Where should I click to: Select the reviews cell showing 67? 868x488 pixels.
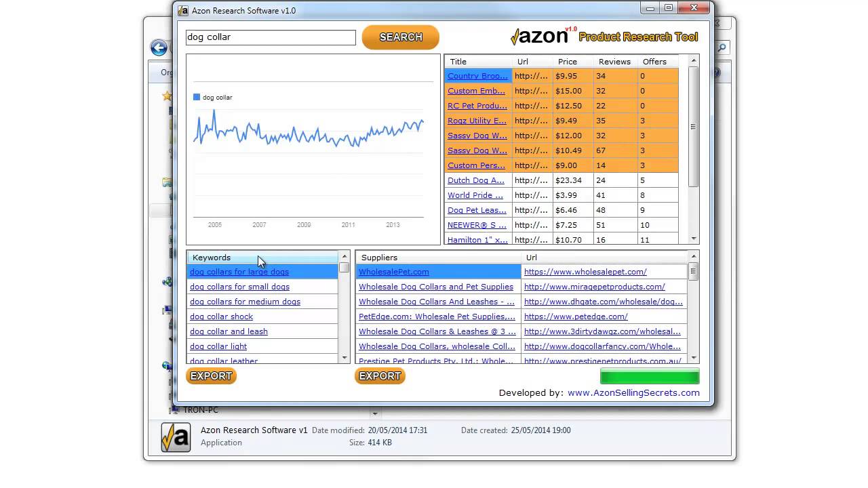(615, 150)
